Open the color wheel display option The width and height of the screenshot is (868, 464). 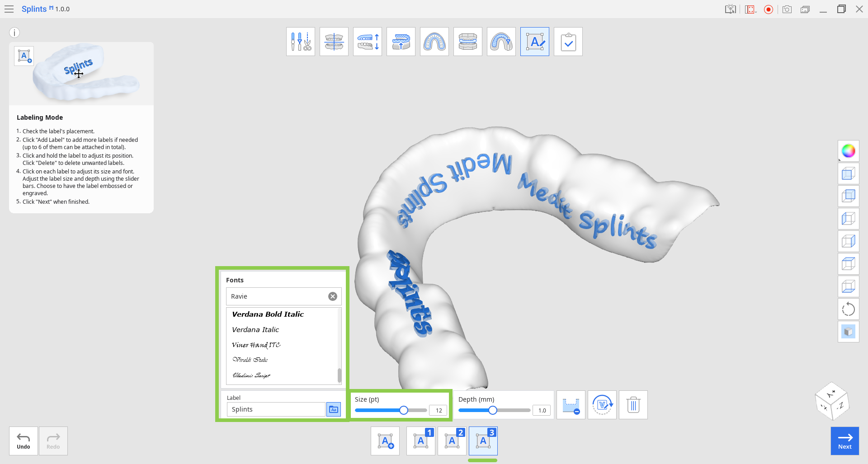click(x=849, y=151)
